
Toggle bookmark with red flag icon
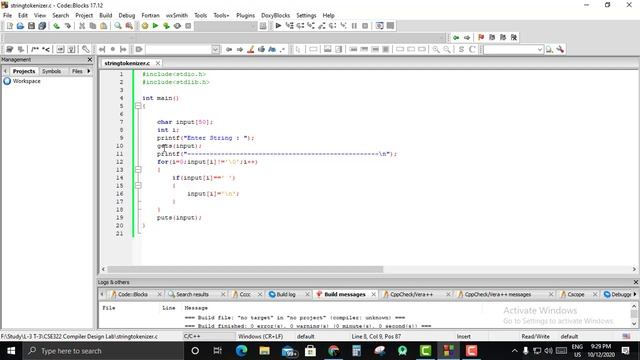(x=481, y=38)
